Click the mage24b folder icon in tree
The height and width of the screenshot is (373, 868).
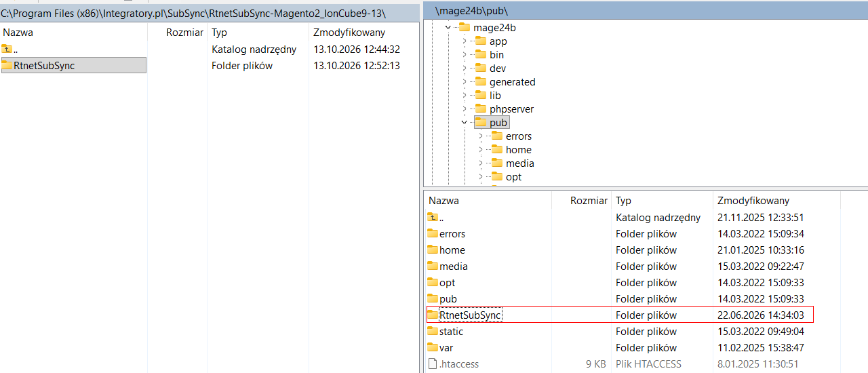coord(465,27)
